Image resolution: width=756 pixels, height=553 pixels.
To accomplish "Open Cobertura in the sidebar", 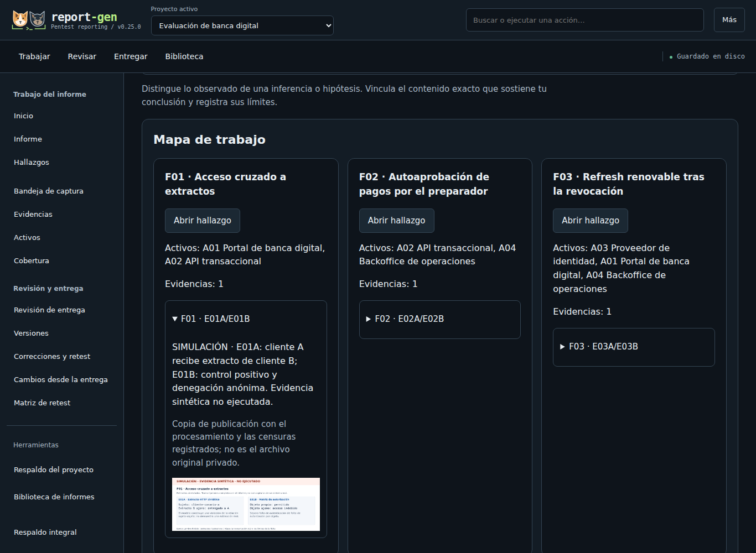I will coord(61,260).
